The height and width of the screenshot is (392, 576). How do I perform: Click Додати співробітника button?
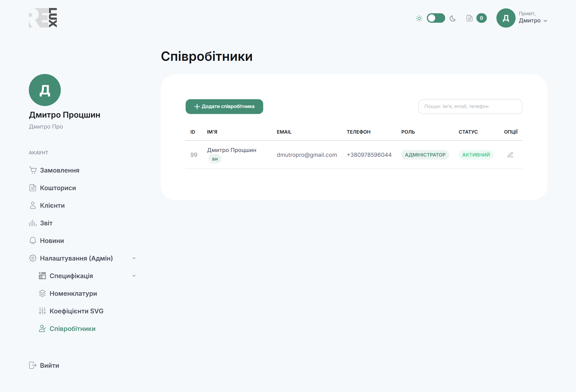(224, 106)
